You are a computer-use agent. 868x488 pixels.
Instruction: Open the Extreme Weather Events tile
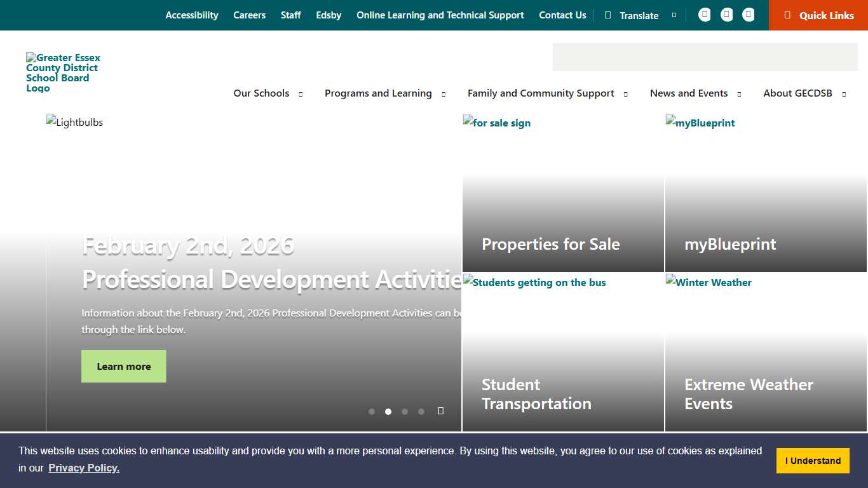(x=766, y=353)
